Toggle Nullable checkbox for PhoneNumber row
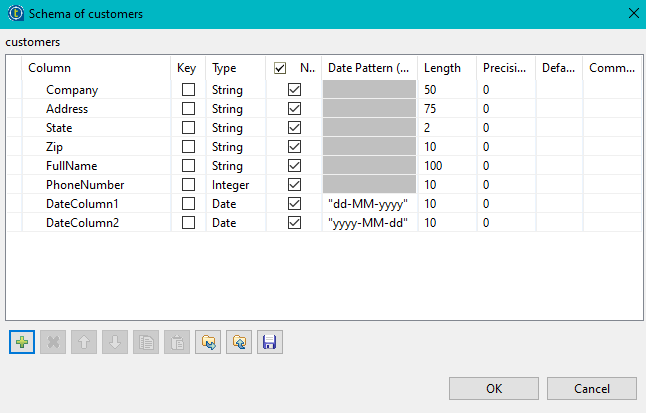 294,185
